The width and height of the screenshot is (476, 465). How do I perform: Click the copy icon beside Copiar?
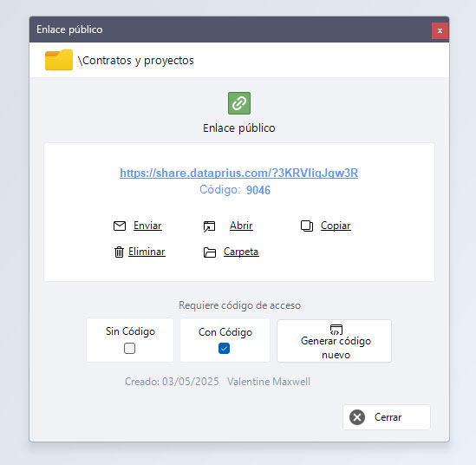click(307, 226)
